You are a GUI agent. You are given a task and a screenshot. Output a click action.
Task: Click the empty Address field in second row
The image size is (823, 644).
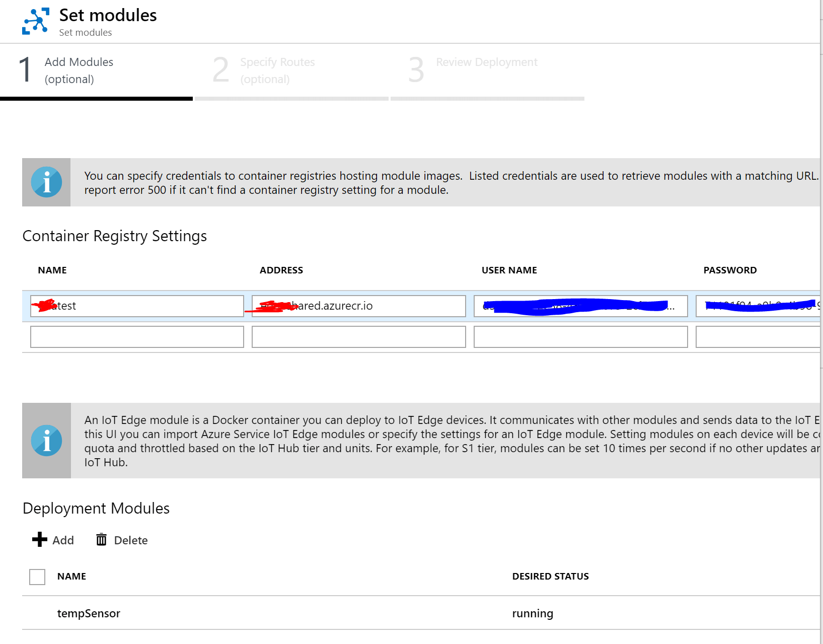click(x=359, y=337)
